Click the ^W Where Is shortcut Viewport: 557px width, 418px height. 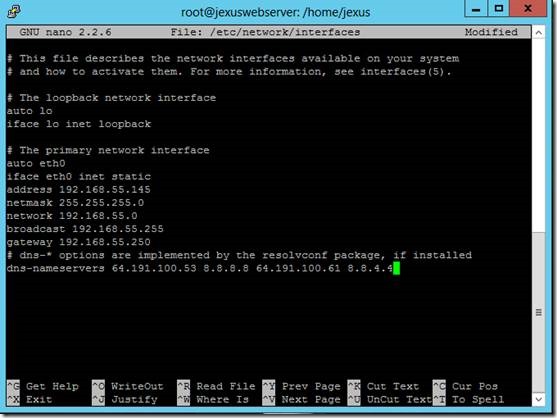click(x=213, y=400)
